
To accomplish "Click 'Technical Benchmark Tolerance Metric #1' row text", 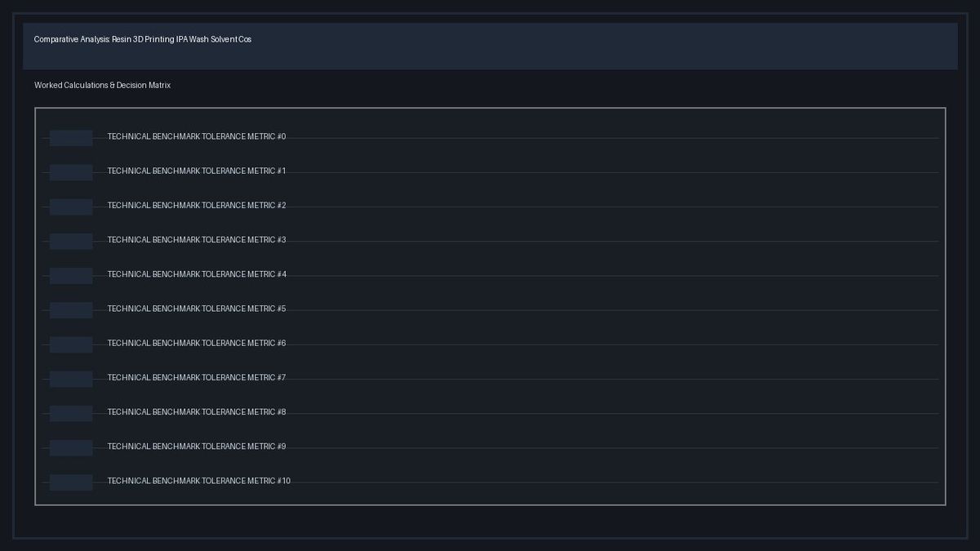I will pyautogui.click(x=197, y=171).
